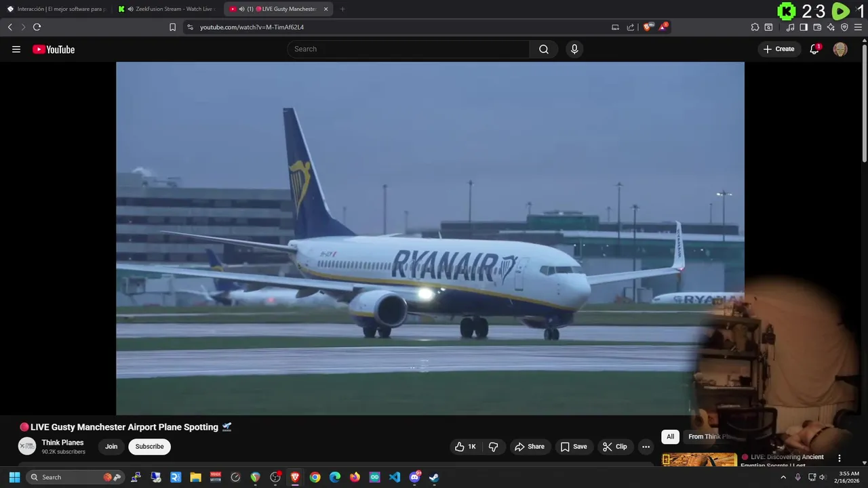Go to YouTube home via logo
The height and width of the screenshot is (488, 868).
pyautogui.click(x=54, y=49)
